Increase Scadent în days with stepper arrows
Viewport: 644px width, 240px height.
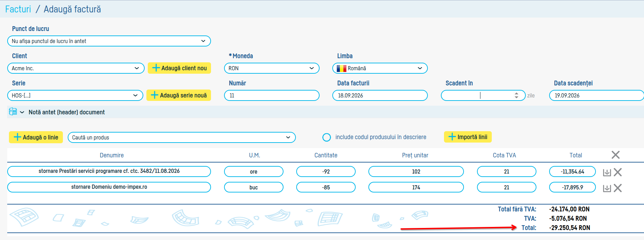click(516, 94)
